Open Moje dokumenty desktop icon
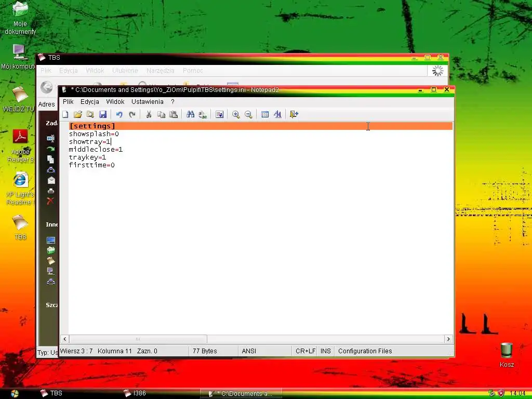 coord(20,18)
